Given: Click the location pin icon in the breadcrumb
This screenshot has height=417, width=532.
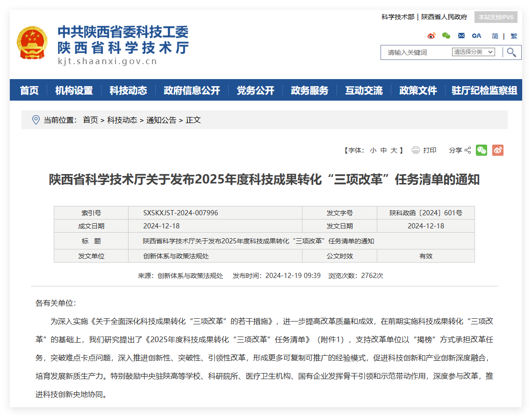Looking at the screenshot, I should 36,120.
